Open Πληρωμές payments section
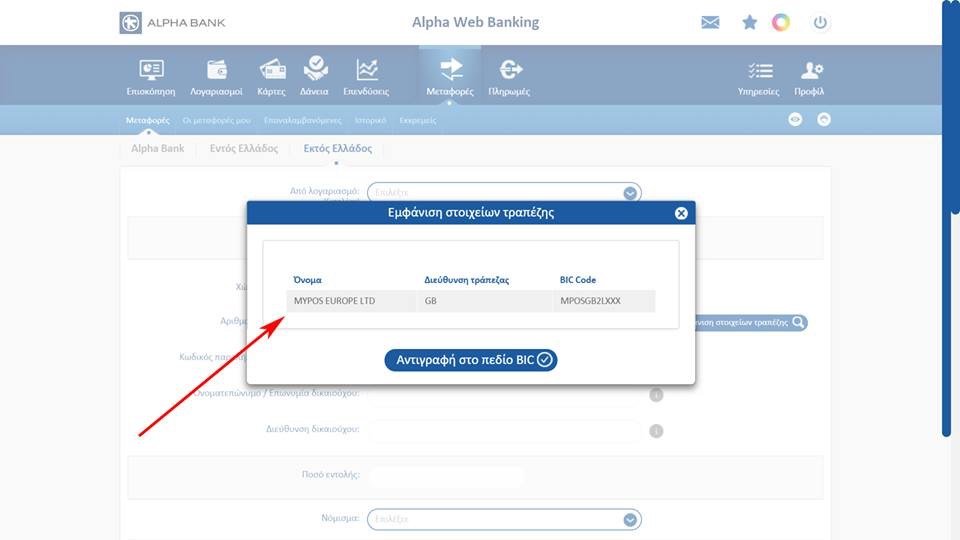The height and width of the screenshot is (540, 960). pos(509,77)
